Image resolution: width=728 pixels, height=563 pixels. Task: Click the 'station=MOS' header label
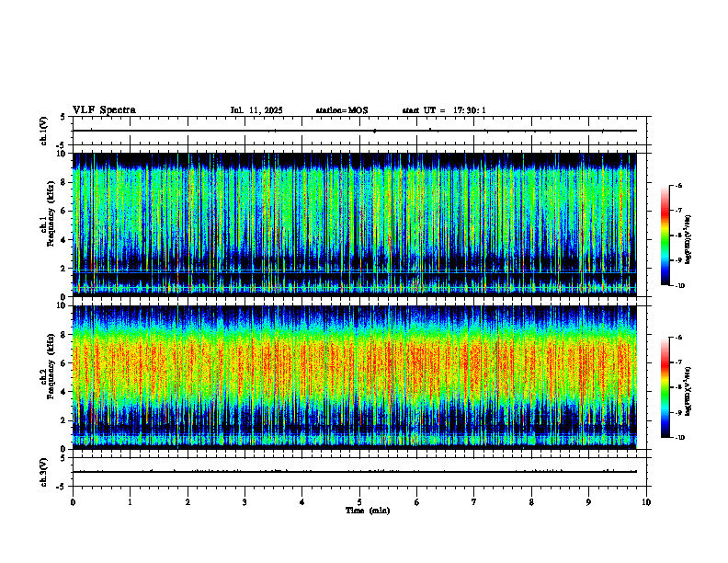(x=342, y=110)
